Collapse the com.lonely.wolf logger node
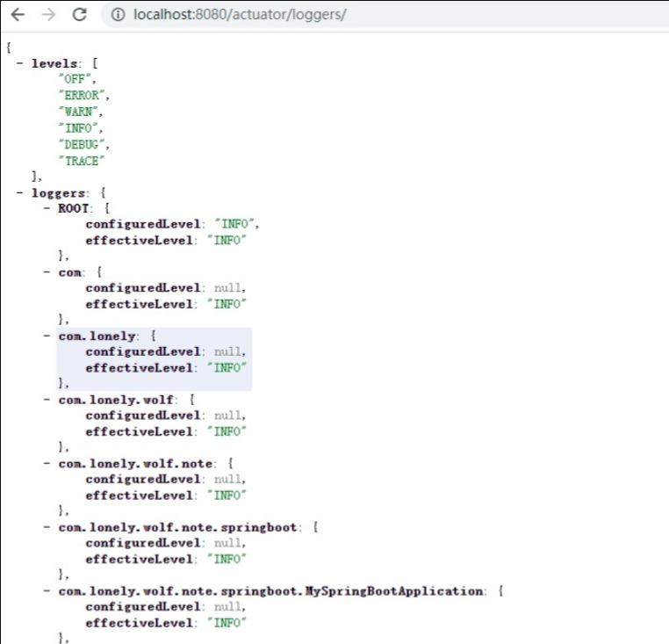Image resolution: width=669 pixels, height=644 pixels. coord(47,400)
